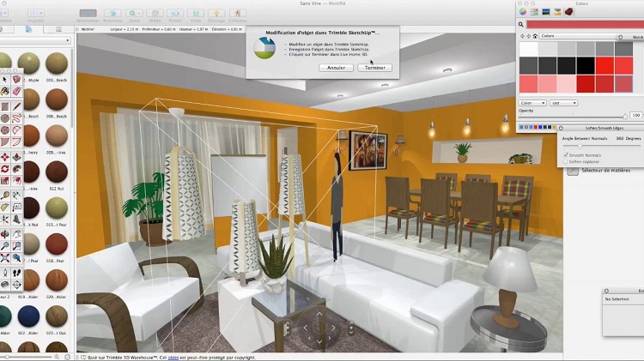Choose the Axes tool
The image size is (644, 361).
point(4,220)
